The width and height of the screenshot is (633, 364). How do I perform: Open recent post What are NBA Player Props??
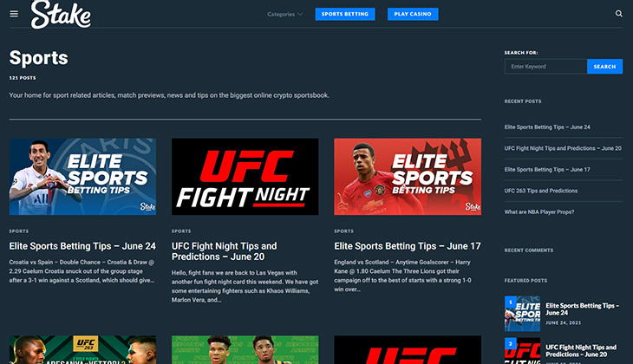[539, 211]
